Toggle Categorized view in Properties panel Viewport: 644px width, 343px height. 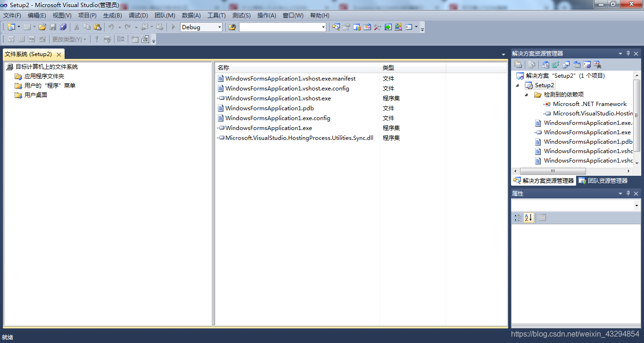[517, 218]
